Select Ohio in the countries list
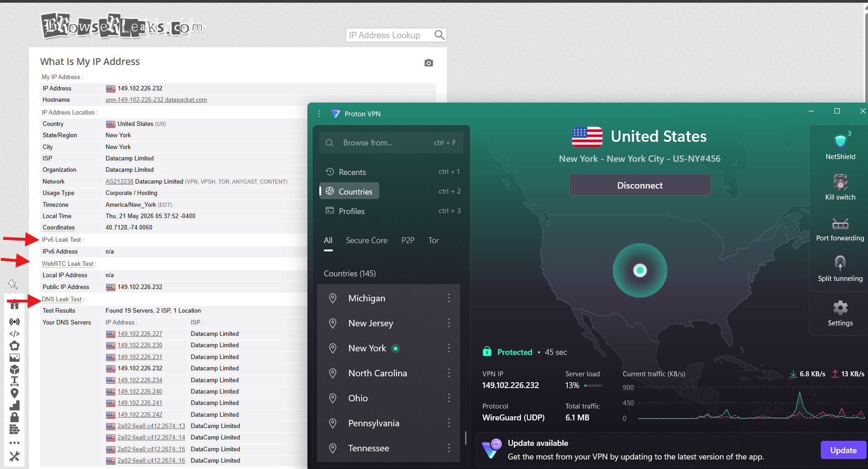The height and width of the screenshot is (469, 868). click(x=388, y=398)
